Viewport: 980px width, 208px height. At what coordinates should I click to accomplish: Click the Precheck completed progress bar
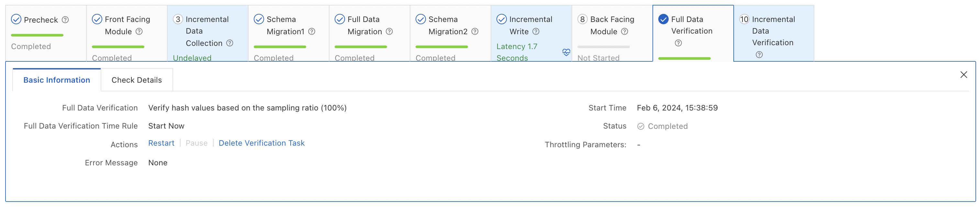37,35
